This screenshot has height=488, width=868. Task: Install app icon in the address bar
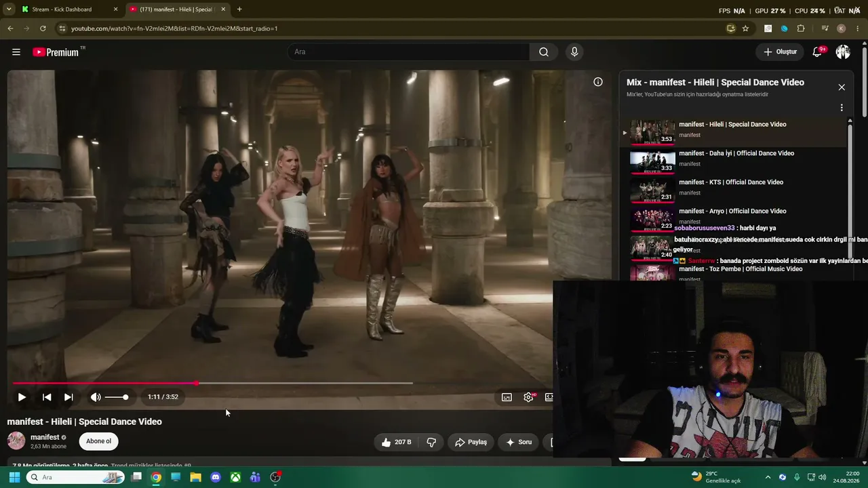[x=730, y=28]
